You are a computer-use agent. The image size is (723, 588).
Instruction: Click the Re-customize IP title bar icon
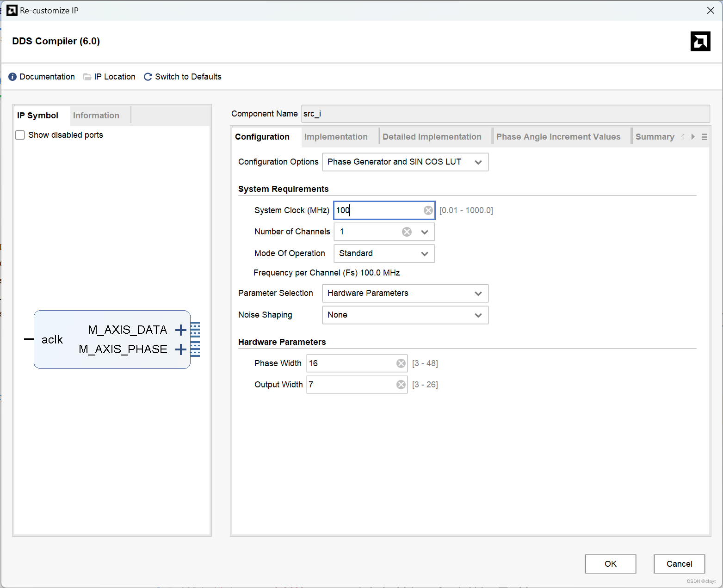[x=12, y=10]
